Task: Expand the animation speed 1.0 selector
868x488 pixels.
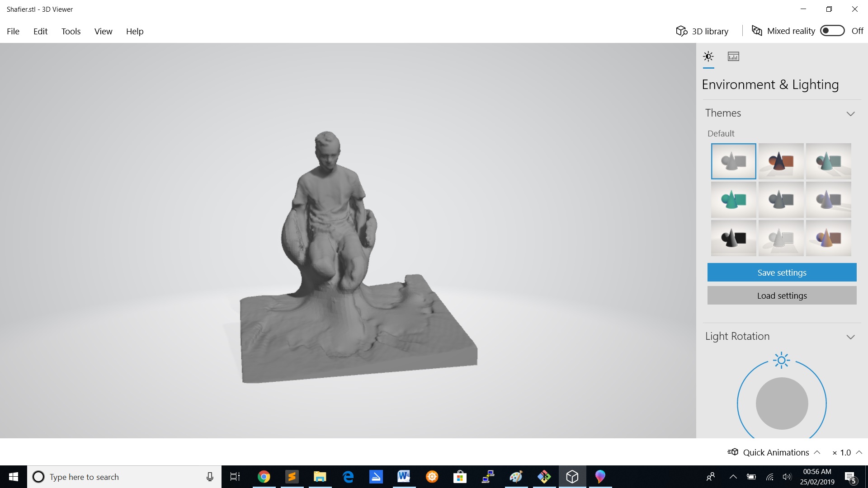Action: tap(859, 452)
